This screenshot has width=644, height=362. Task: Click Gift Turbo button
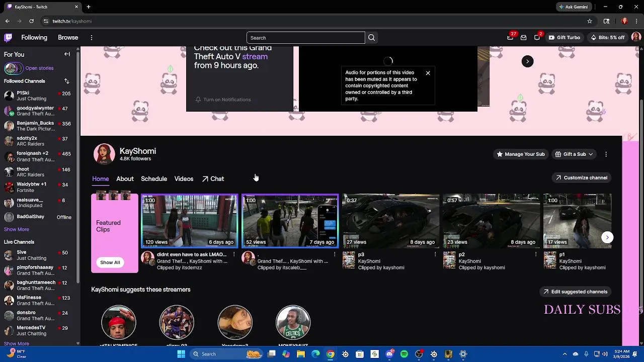(564, 37)
